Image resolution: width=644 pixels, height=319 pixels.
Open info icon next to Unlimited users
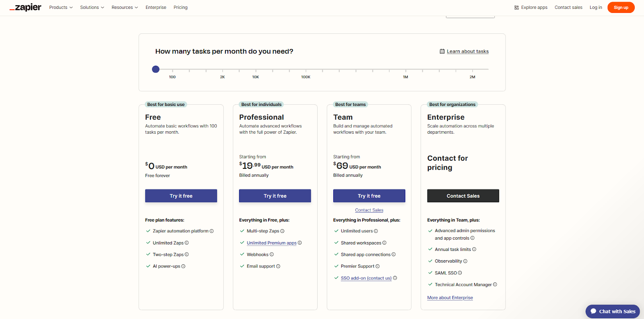click(376, 231)
